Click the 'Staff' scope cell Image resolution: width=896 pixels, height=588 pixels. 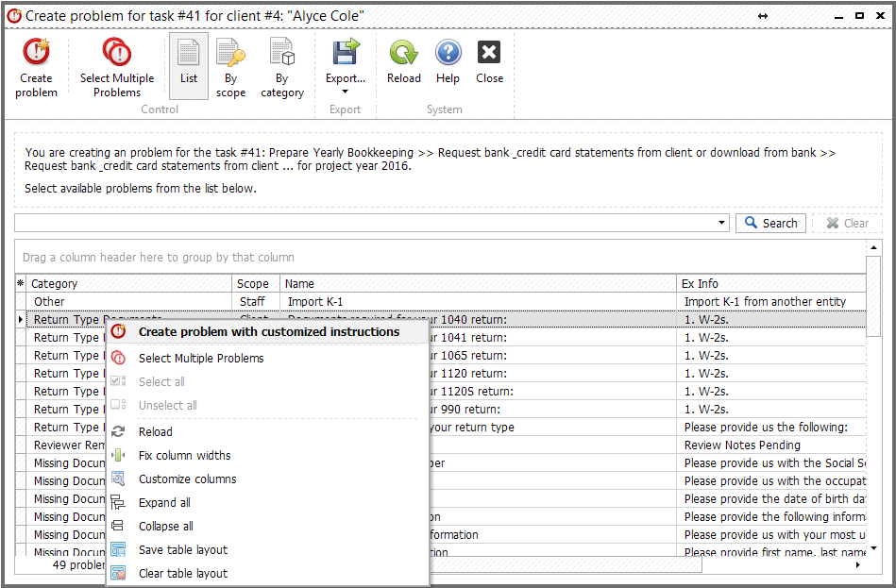(256, 302)
